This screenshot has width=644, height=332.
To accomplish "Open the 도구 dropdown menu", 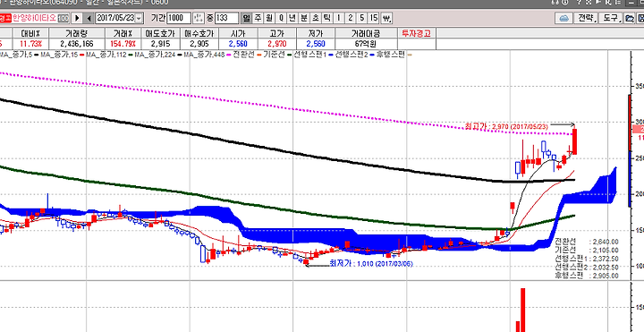I will click(x=611, y=19).
